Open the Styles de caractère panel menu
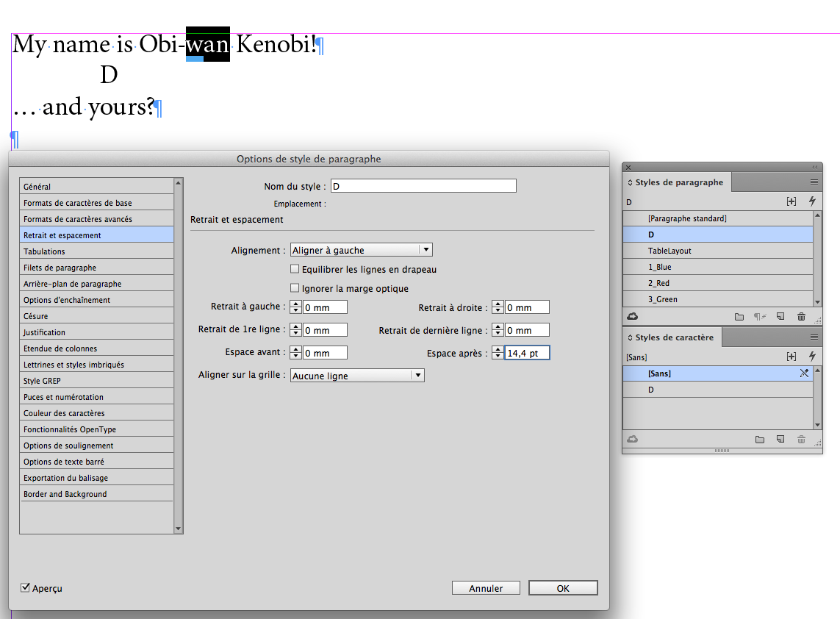Screen dimensions: 840x619 pos(814,337)
